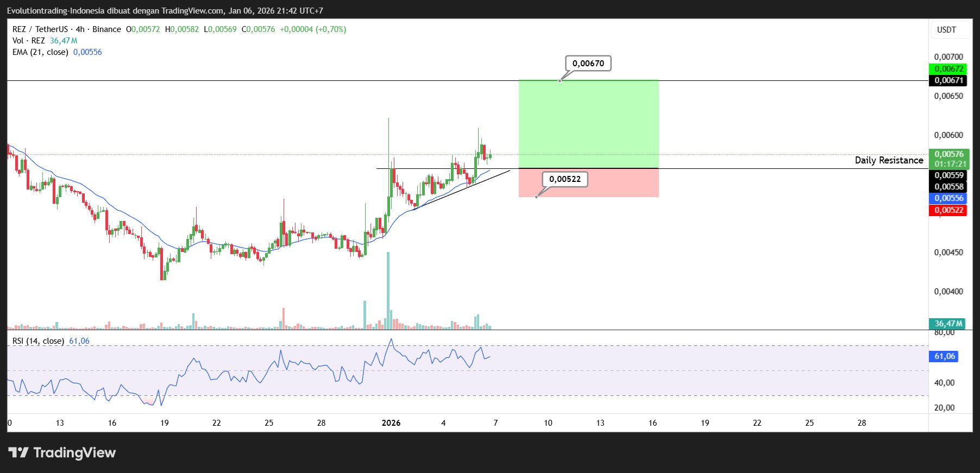Viewport: 980px width, 473px height.
Task: Click 0,00450 on the price scale
Action: pyautogui.click(x=948, y=253)
